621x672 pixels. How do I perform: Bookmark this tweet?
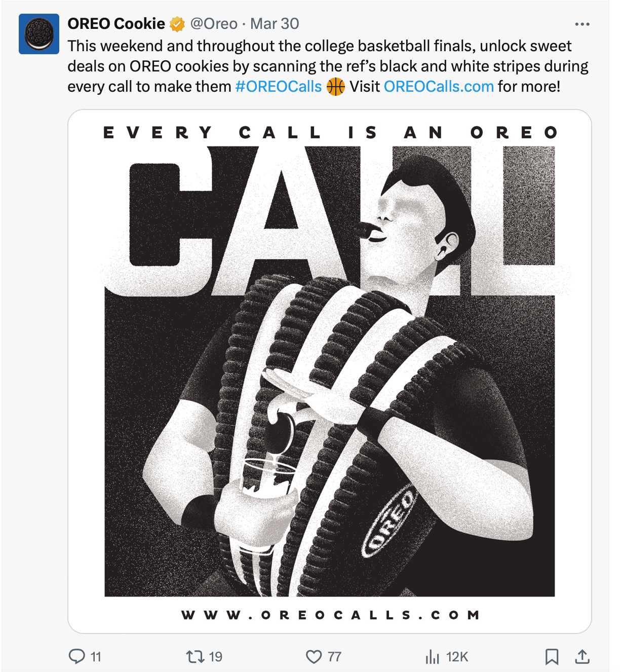(x=552, y=657)
